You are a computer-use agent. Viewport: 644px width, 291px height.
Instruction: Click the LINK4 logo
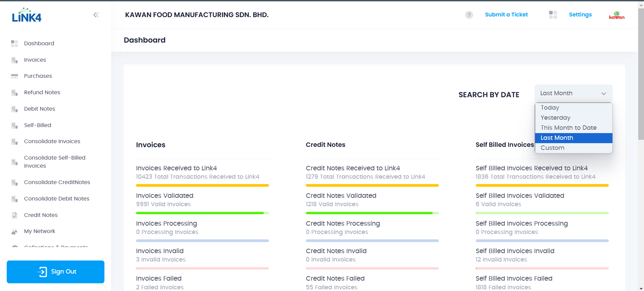pos(27,15)
